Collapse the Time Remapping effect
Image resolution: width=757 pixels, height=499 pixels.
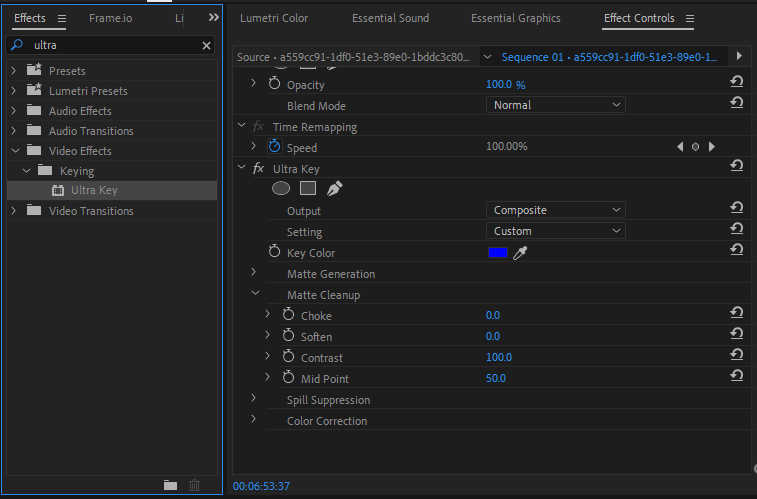click(241, 125)
